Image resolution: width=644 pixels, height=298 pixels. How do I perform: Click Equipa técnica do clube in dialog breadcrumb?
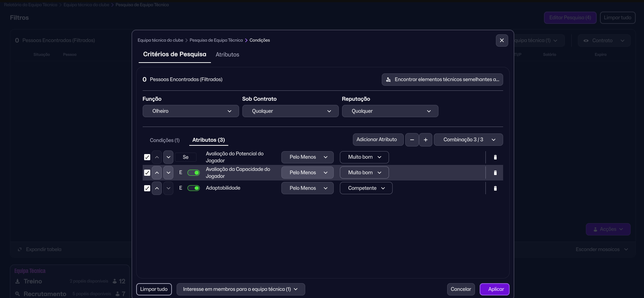[x=160, y=41]
